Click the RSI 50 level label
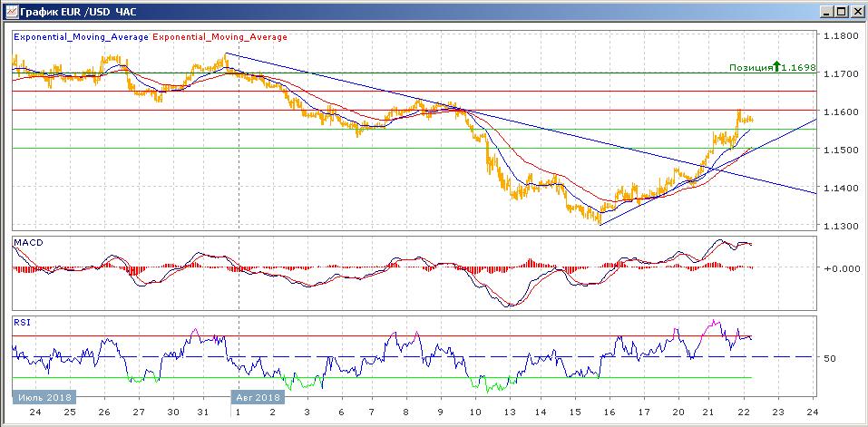The image size is (868, 427). (830, 359)
